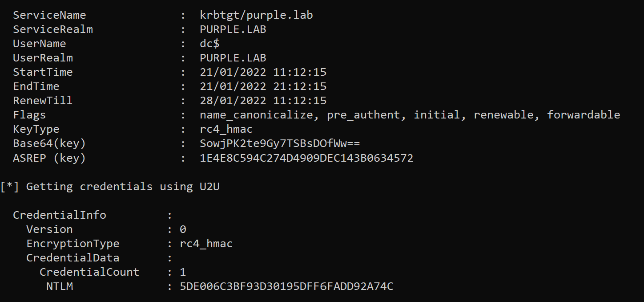Viewport: 644px width, 302px height.
Task: Click the name_canonicalize flag
Action: pyautogui.click(x=256, y=115)
